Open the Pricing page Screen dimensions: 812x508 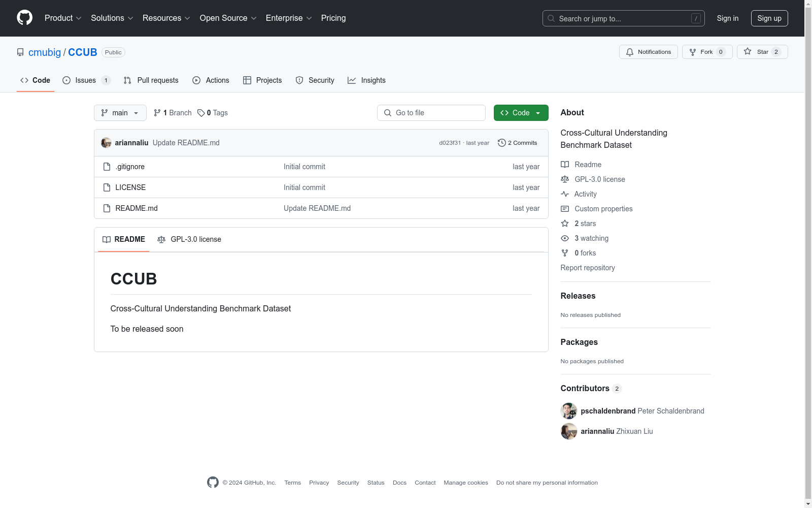333,18
